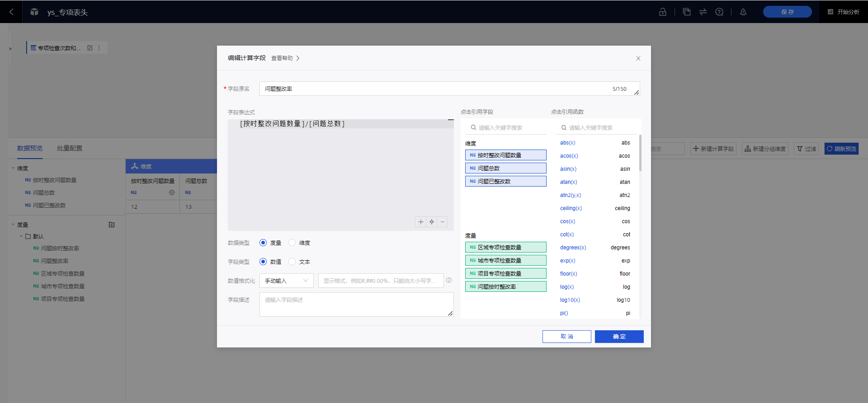Image resolution: width=868 pixels, height=403 pixels.
Task: Insert 问题已整改数 dimension field
Action: (506, 181)
